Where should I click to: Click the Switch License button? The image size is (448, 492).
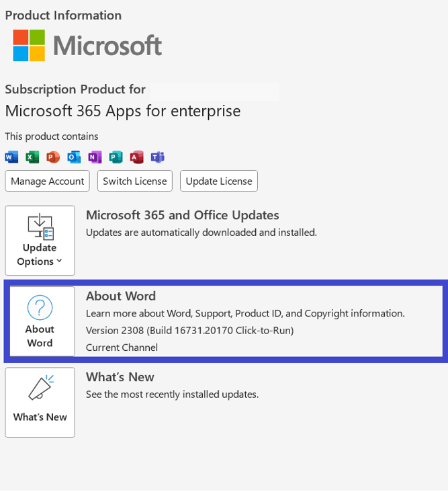tap(135, 181)
